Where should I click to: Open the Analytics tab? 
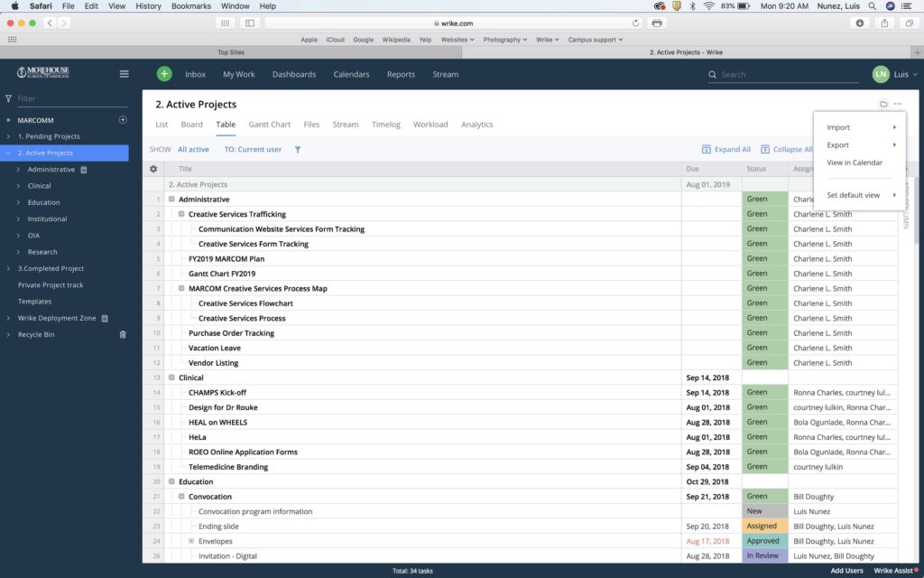pos(476,125)
